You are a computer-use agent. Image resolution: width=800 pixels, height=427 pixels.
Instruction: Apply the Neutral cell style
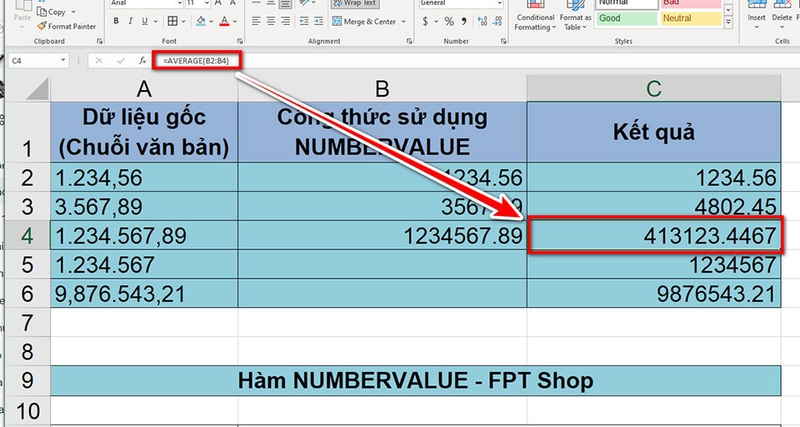pyautogui.click(x=691, y=18)
